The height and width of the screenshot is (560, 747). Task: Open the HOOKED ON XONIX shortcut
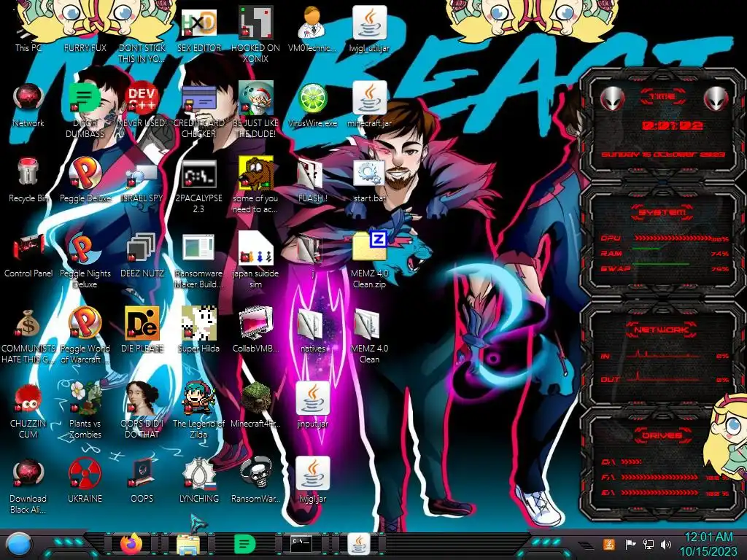(255, 23)
